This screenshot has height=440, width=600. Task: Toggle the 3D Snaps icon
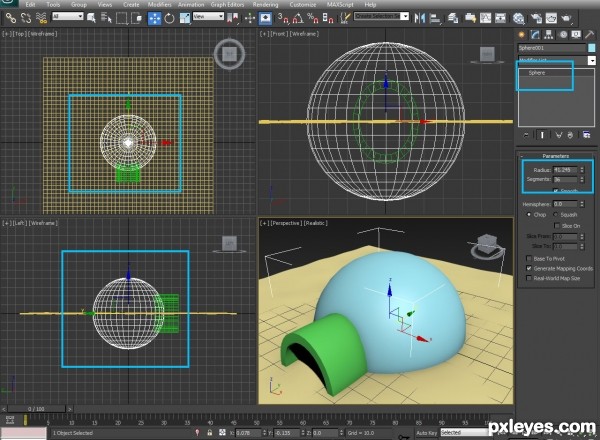coord(282,18)
